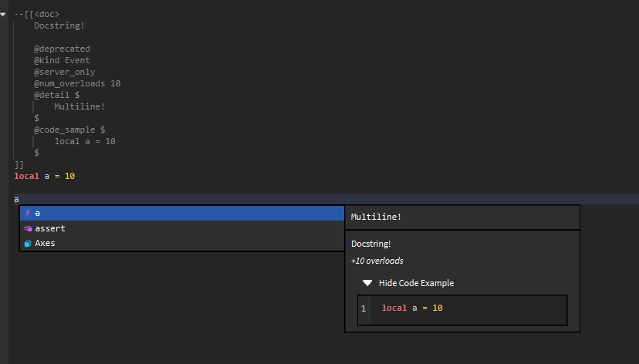The height and width of the screenshot is (364, 639).
Task: Choose 'assert' from the autocomplete list
Action: (x=50, y=228)
